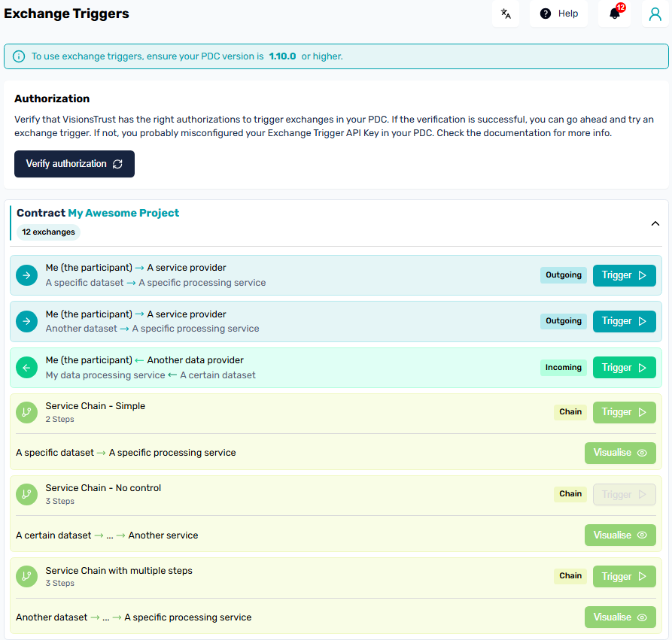
Task: Collapse the My Awesome Project contract card
Action: pos(655,223)
